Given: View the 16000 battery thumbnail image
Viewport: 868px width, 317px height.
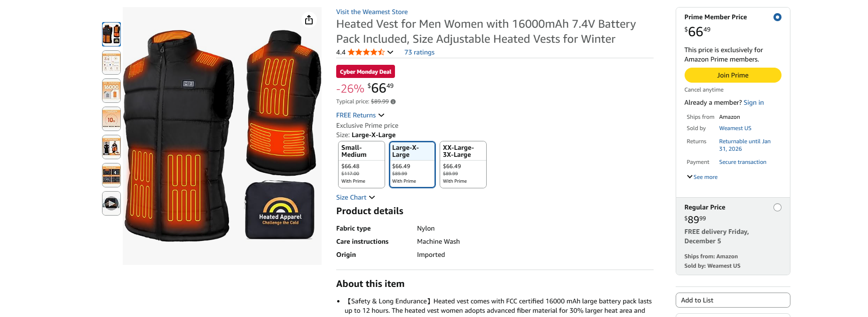Looking at the screenshot, I should coord(111,91).
